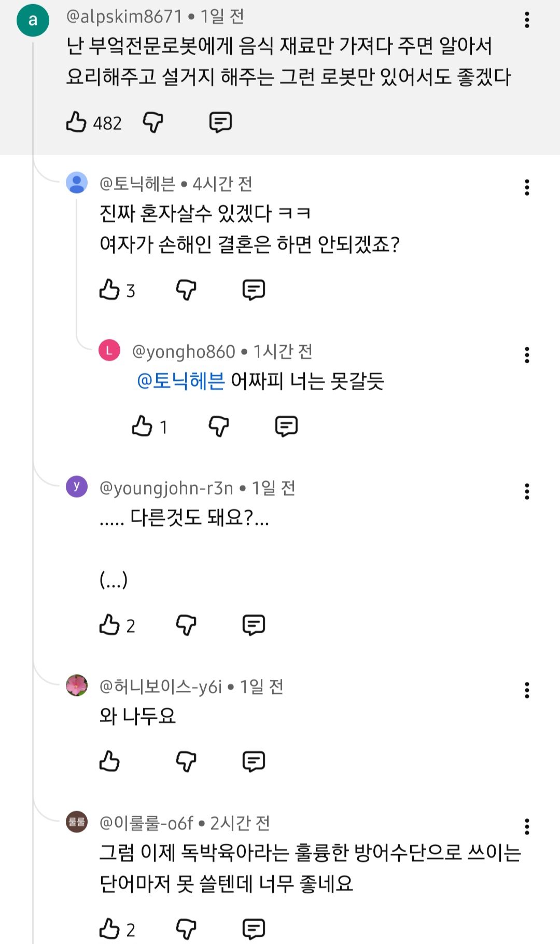The image size is (560, 944).
Task: Open the blue @토닉헤븐 mention link
Action: (180, 381)
